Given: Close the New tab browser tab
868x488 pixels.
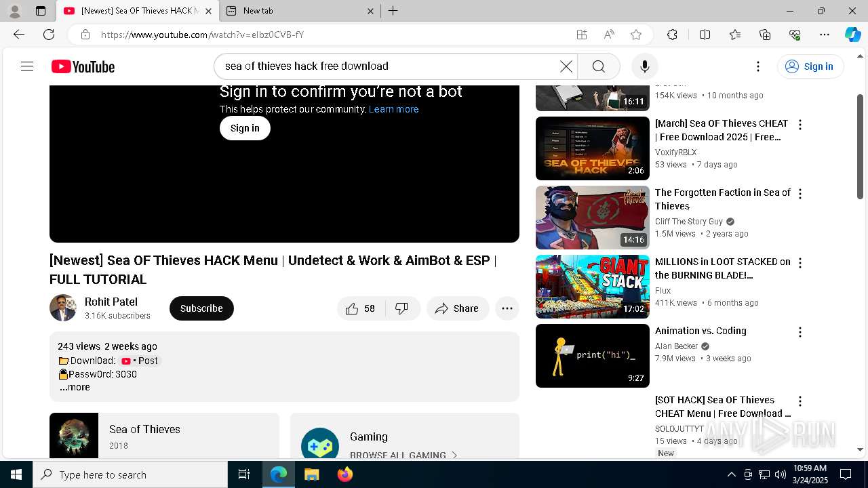Looking at the screenshot, I should [x=371, y=11].
